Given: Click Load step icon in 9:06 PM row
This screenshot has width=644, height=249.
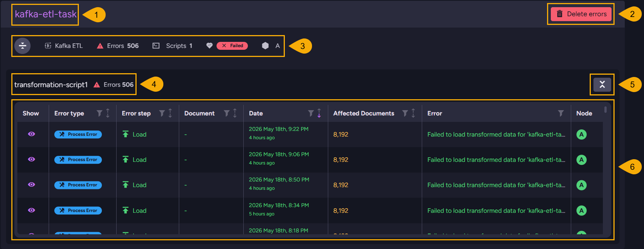Looking at the screenshot, I should coord(126,159).
